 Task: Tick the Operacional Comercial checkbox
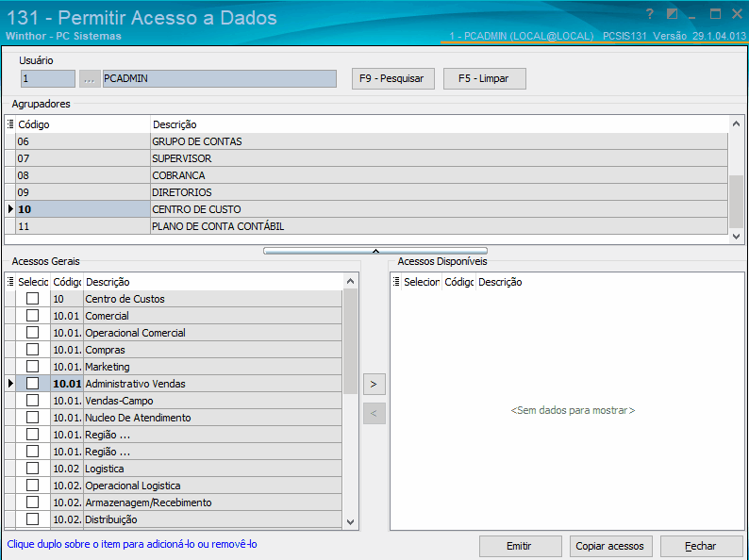coord(32,332)
